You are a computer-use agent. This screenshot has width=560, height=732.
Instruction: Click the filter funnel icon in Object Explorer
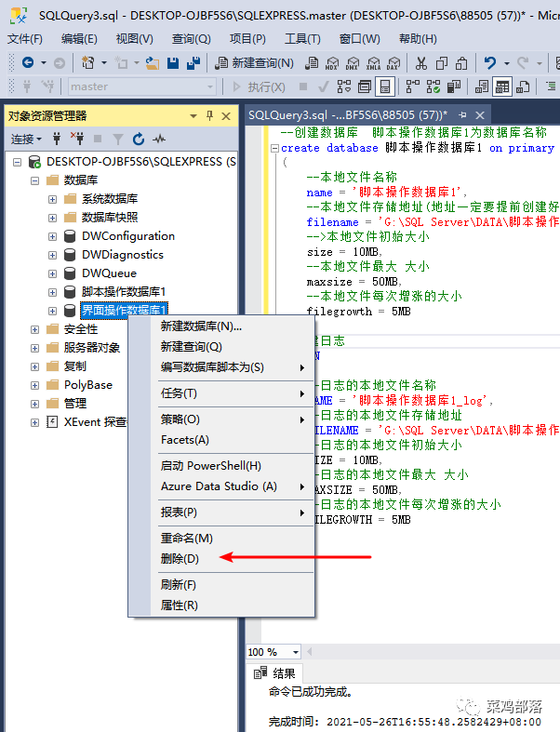click(118, 140)
